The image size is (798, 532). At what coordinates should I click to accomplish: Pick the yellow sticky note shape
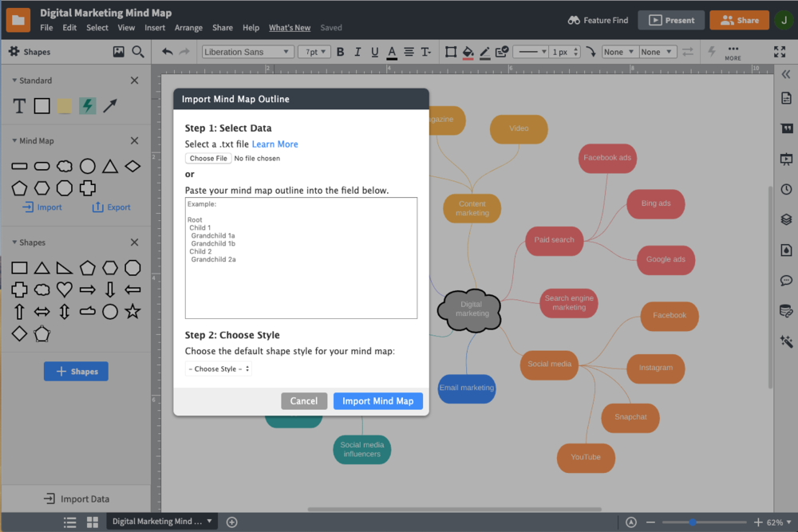[65, 106]
